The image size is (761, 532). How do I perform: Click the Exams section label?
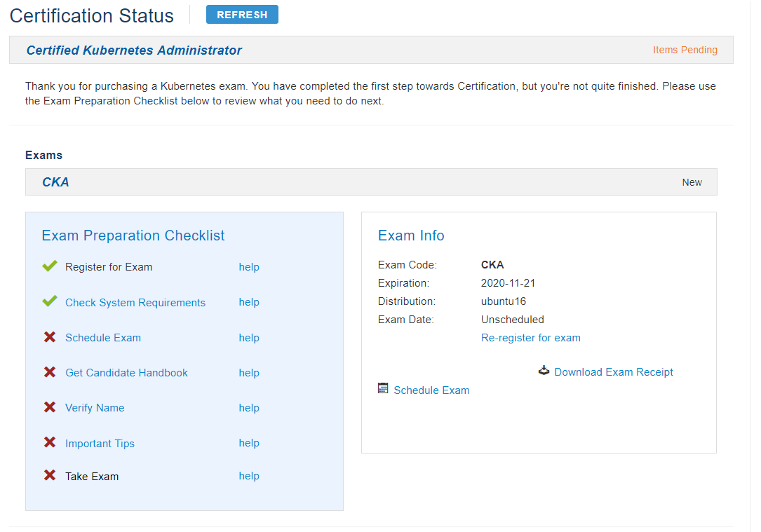tap(43, 155)
